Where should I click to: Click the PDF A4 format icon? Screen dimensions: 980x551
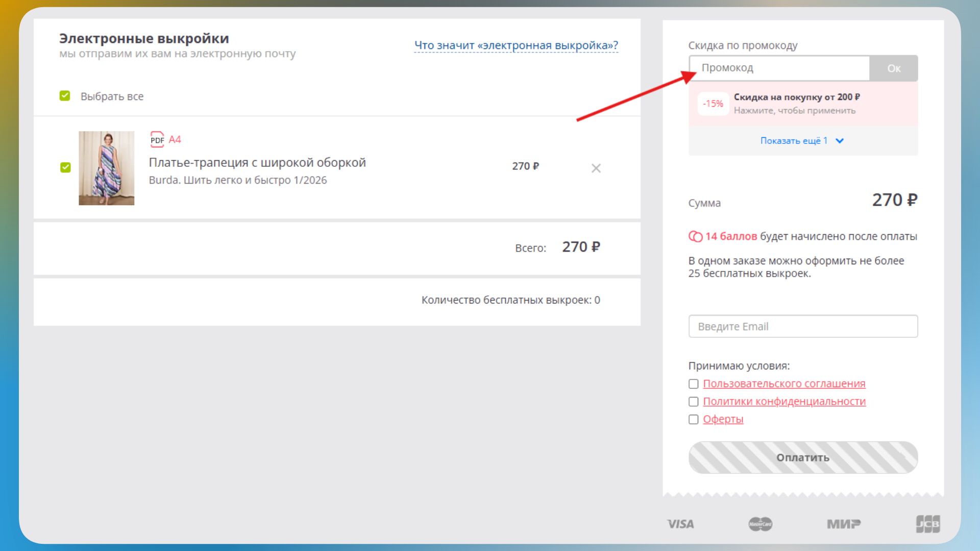(157, 139)
